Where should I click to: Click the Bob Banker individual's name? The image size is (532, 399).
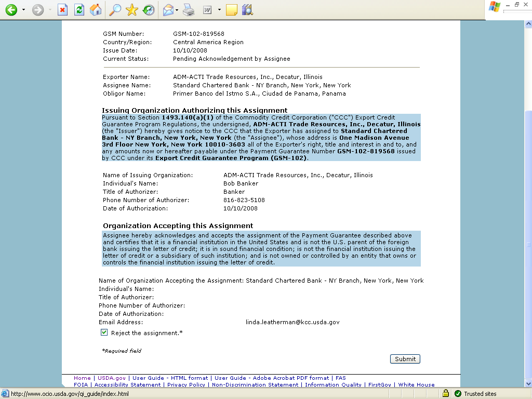coord(241,183)
